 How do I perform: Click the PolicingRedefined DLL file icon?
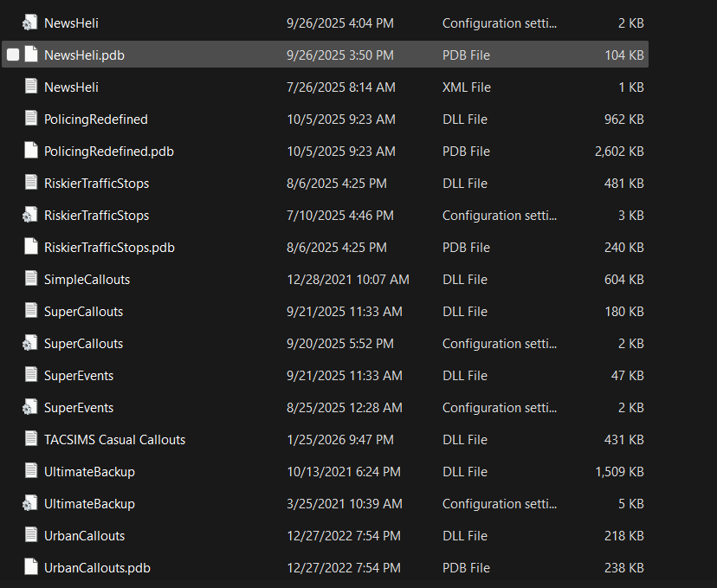[x=31, y=120]
